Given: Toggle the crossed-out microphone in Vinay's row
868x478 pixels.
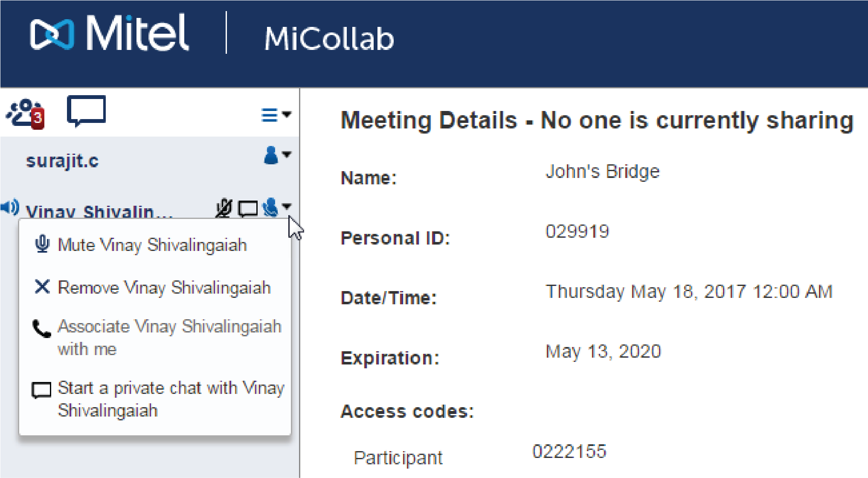Looking at the screenshot, I should [x=224, y=208].
